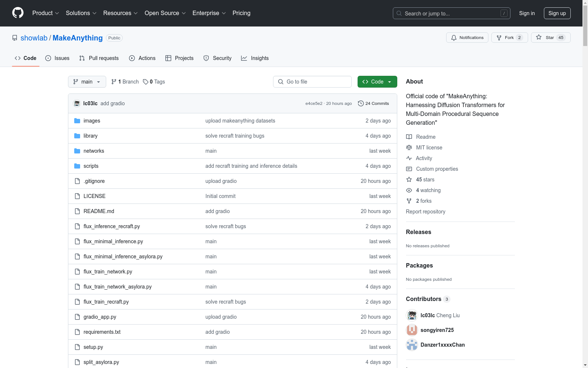Open the requirements.txt file
Viewport: 588px width, 368px height.
coord(102,332)
